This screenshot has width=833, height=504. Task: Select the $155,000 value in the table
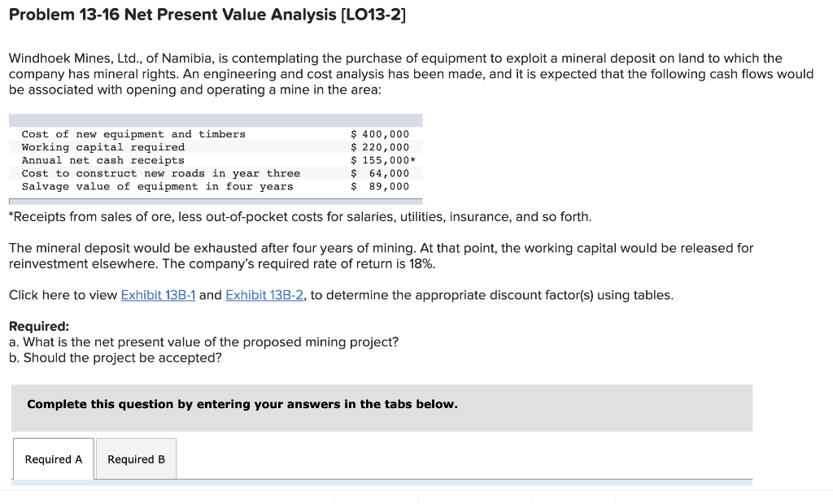pyautogui.click(x=378, y=160)
